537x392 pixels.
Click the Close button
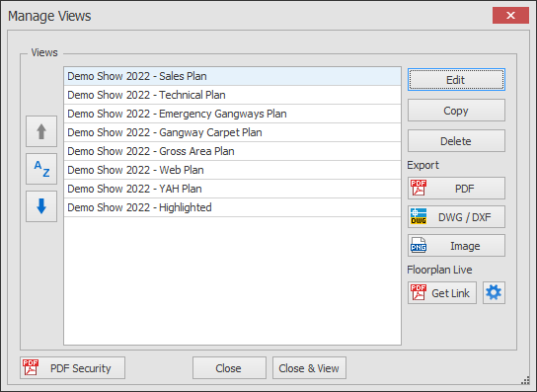pyautogui.click(x=229, y=367)
